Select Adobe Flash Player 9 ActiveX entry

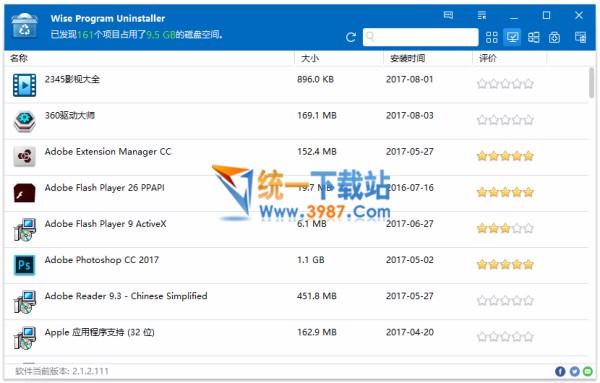106,224
